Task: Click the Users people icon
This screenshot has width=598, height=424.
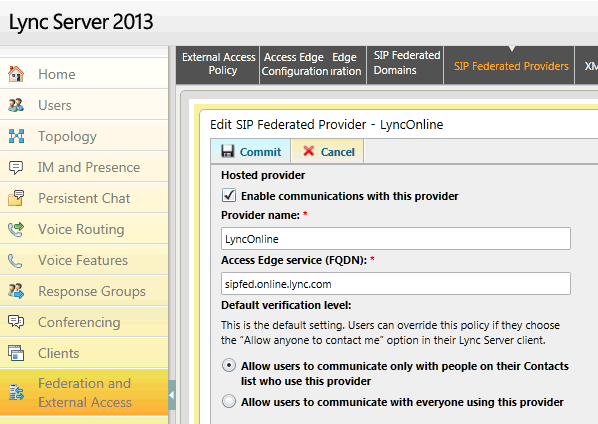Action: pos(16,105)
